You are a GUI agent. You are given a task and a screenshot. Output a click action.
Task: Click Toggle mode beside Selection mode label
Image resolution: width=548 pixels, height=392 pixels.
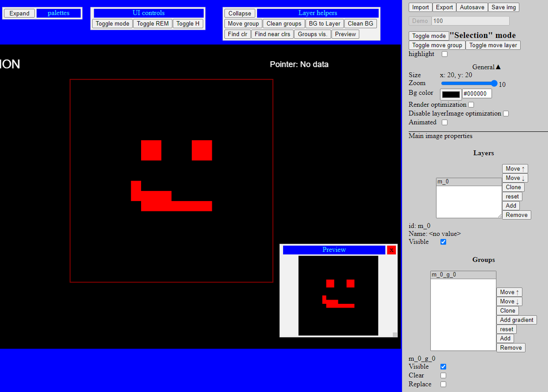[x=429, y=36]
